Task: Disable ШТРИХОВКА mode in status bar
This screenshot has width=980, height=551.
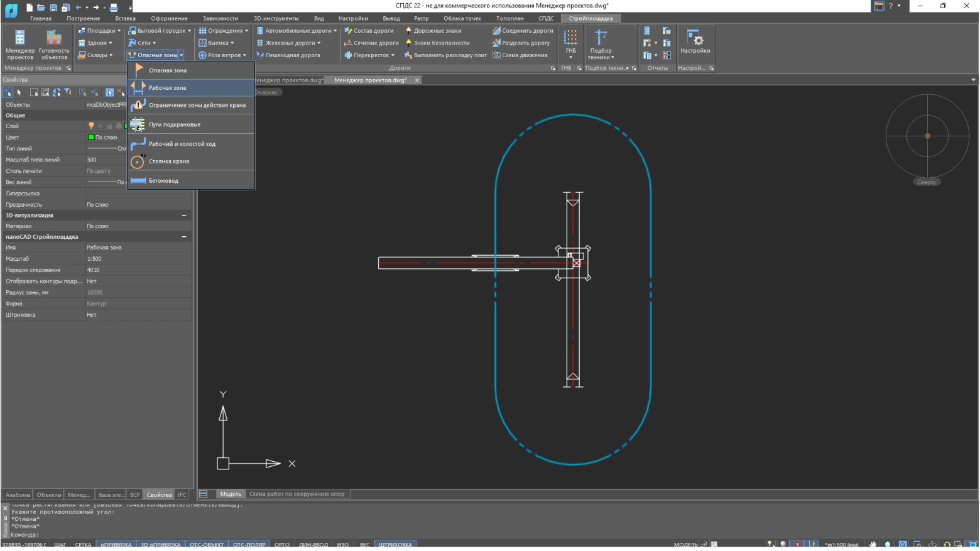Action: 395,545
